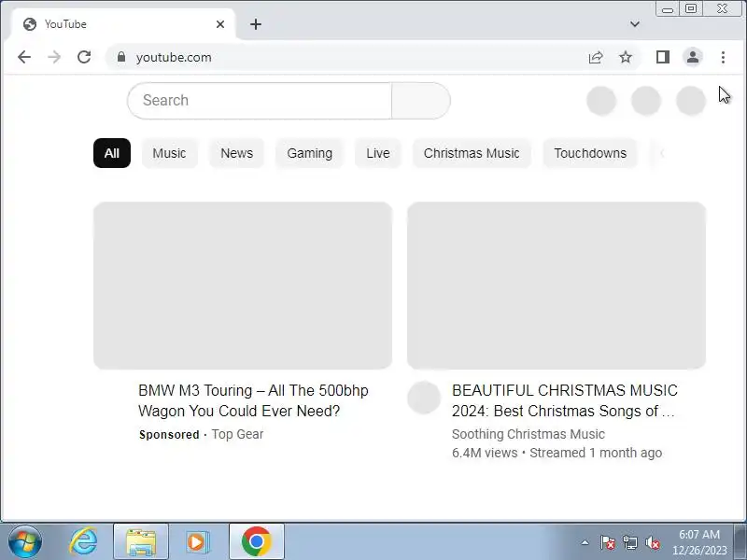Visit the Soothing Christmas Music channel
Image resolution: width=747 pixels, height=560 pixels.
pos(529,434)
